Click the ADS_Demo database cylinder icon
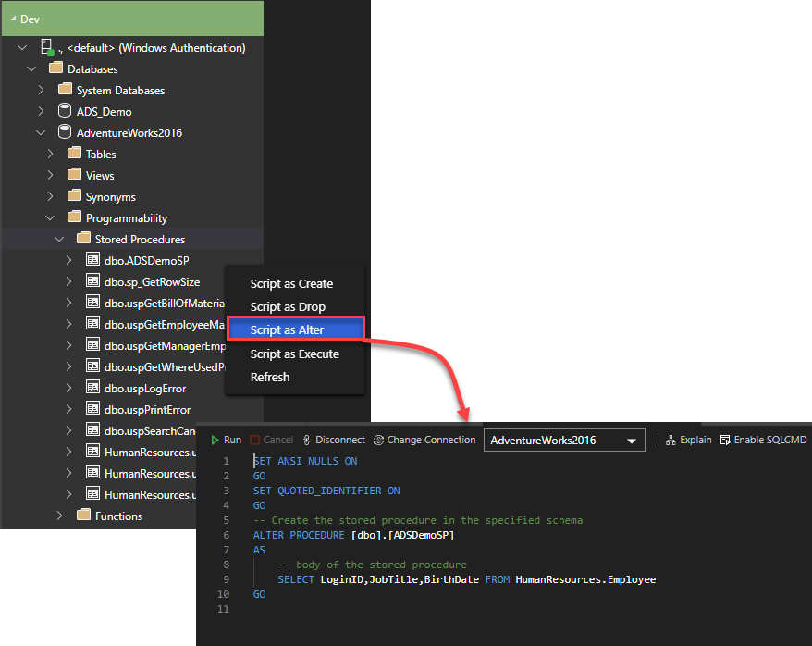 (x=65, y=111)
